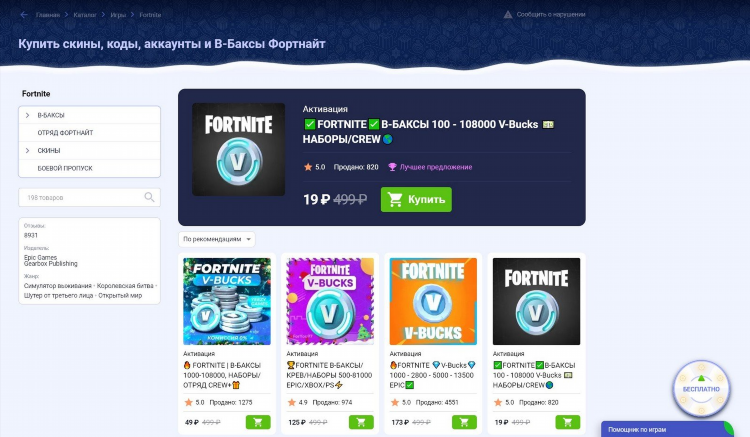Open the orange V-Bucks product thumbnail

point(433,301)
